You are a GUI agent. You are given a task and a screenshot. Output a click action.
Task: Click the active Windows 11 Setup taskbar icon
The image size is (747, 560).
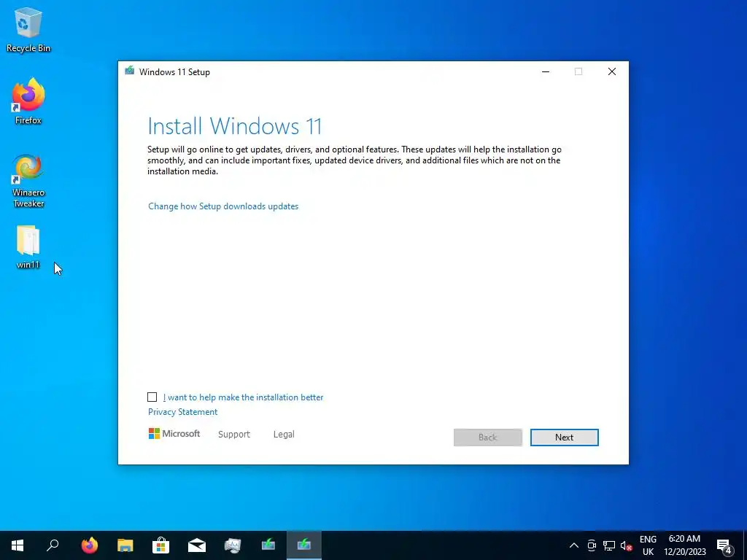point(304,545)
